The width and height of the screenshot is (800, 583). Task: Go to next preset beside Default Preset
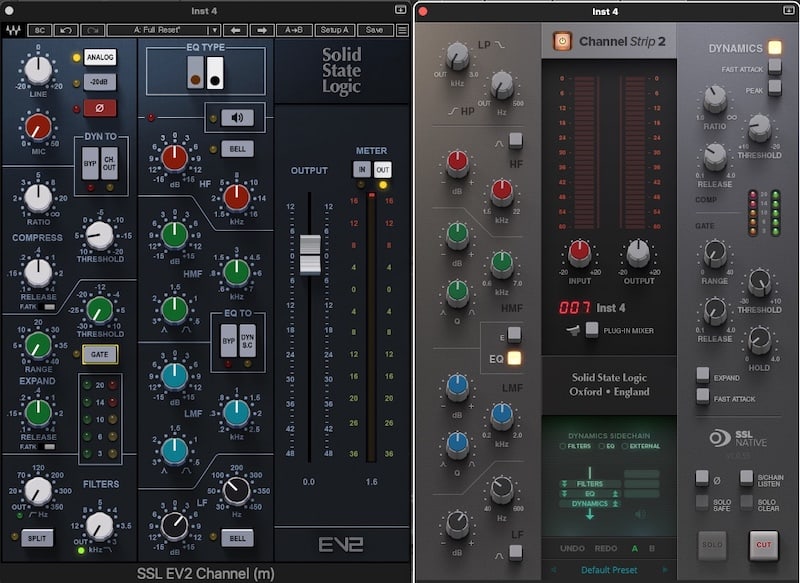(x=664, y=570)
